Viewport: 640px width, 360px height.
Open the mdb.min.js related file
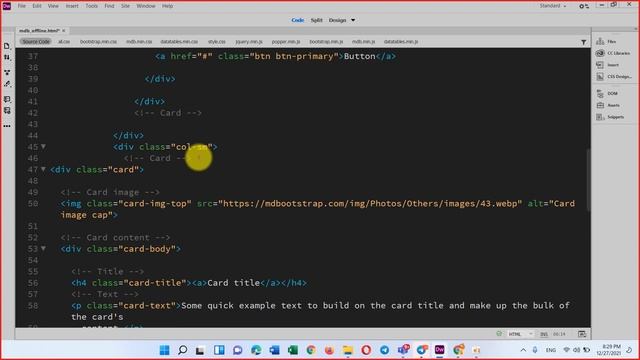(x=363, y=42)
